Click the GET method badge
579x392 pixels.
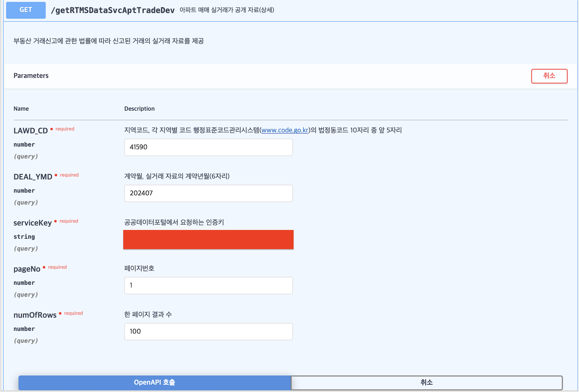click(26, 10)
